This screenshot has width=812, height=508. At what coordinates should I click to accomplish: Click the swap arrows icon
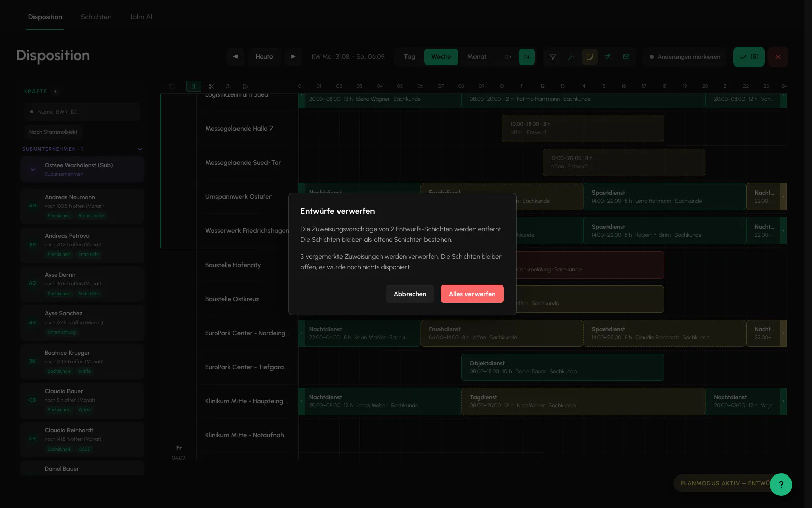[x=608, y=57]
